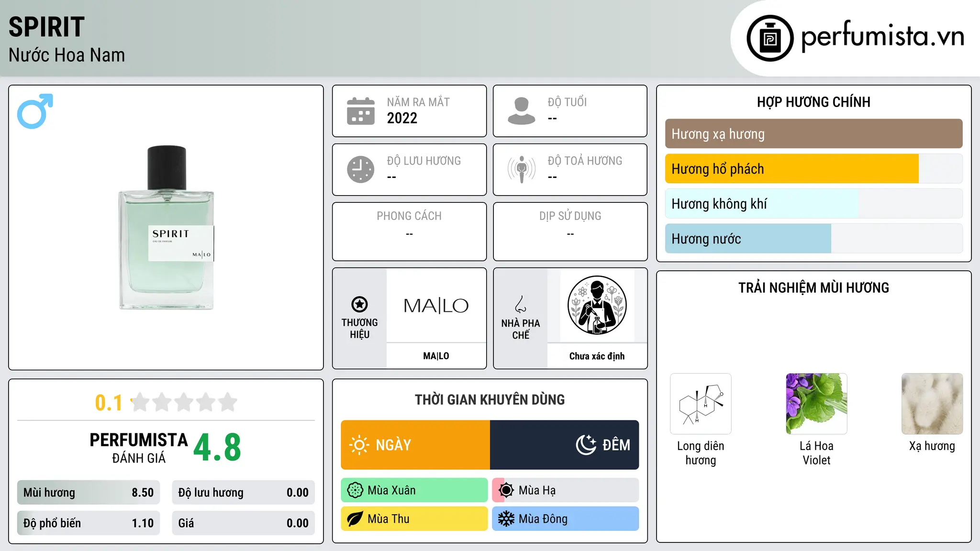Screen dimensions: 980x551
Task: Select the Hương xạ hương accord bar
Action: [x=813, y=134]
